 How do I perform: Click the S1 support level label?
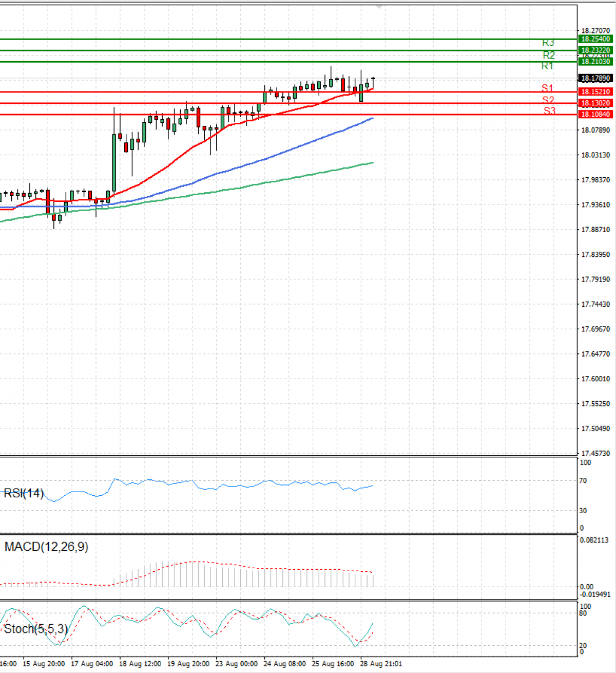[547, 88]
